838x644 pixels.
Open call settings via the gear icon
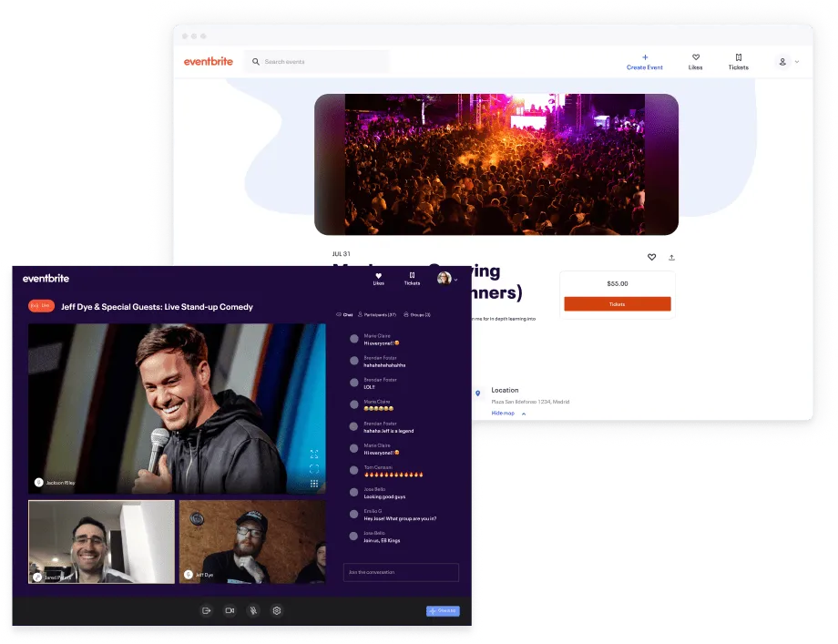277,610
